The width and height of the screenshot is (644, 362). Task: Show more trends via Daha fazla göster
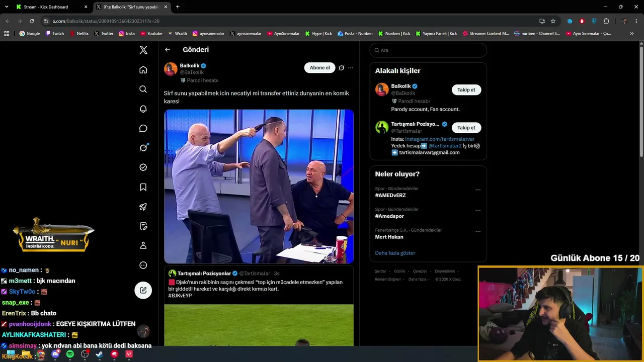click(x=395, y=253)
